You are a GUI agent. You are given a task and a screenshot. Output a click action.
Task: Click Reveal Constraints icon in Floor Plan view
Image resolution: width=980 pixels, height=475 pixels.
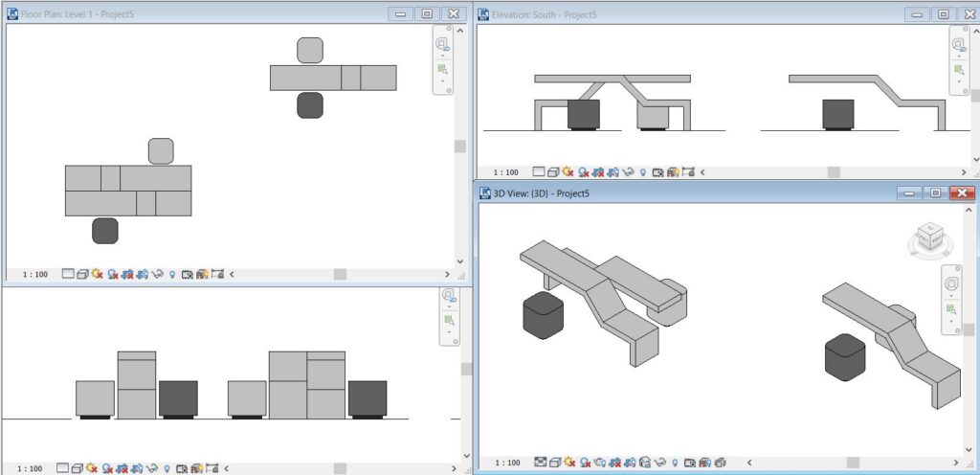coord(217,275)
